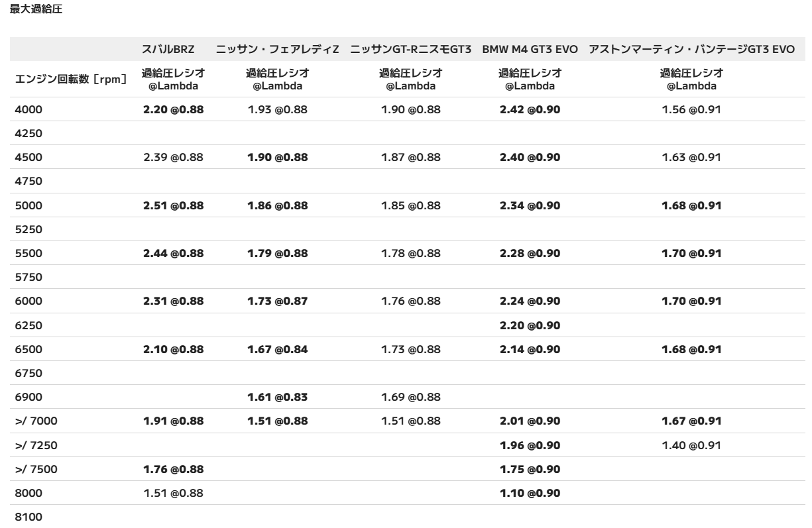Click the 1.69 @0.88 GT-R cell

[411, 397]
